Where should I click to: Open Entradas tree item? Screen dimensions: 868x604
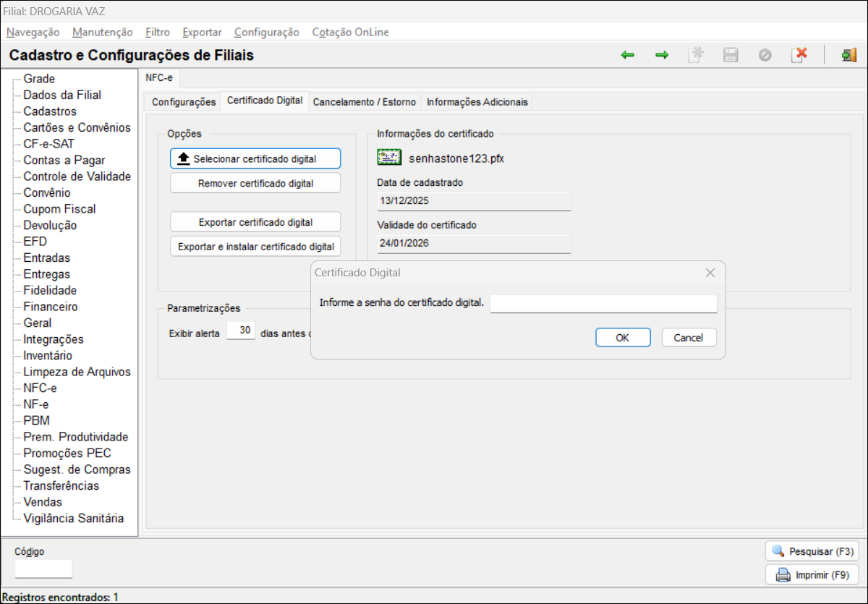[x=46, y=258]
